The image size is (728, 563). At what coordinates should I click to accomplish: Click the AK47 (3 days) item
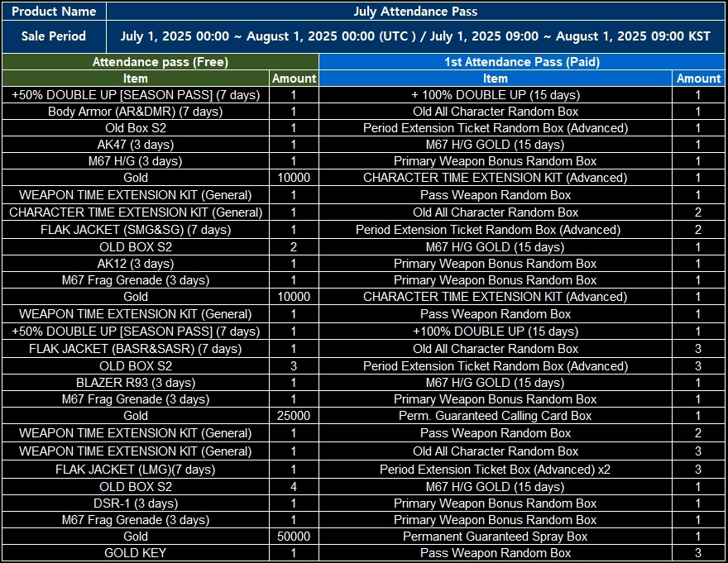[x=136, y=145]
